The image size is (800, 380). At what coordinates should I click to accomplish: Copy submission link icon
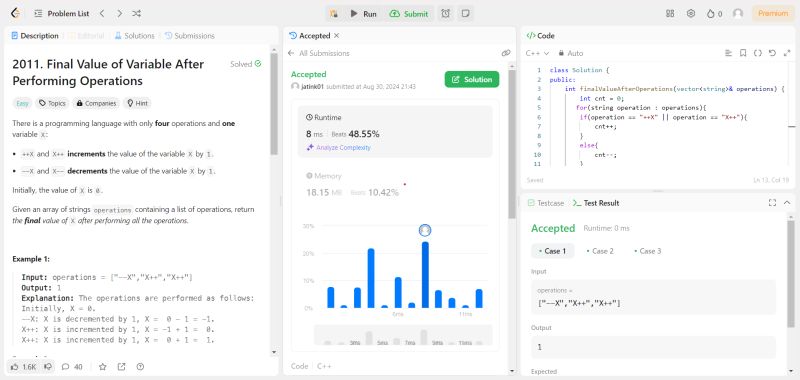click(x=506, y=53)
